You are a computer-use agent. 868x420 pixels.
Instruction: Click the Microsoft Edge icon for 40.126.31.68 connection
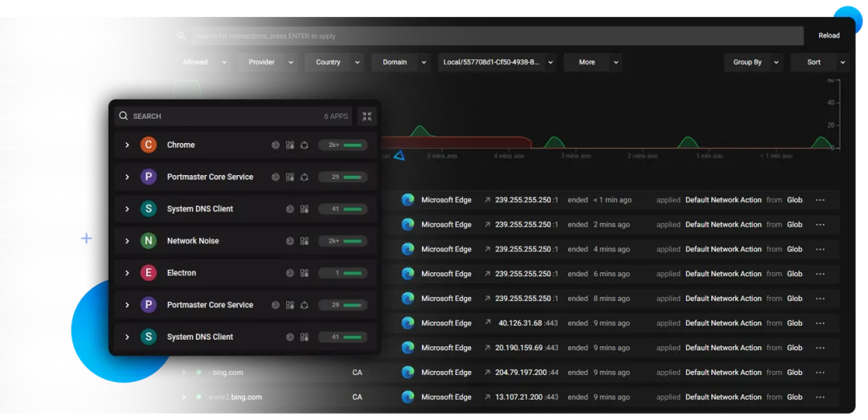[408, 323]
